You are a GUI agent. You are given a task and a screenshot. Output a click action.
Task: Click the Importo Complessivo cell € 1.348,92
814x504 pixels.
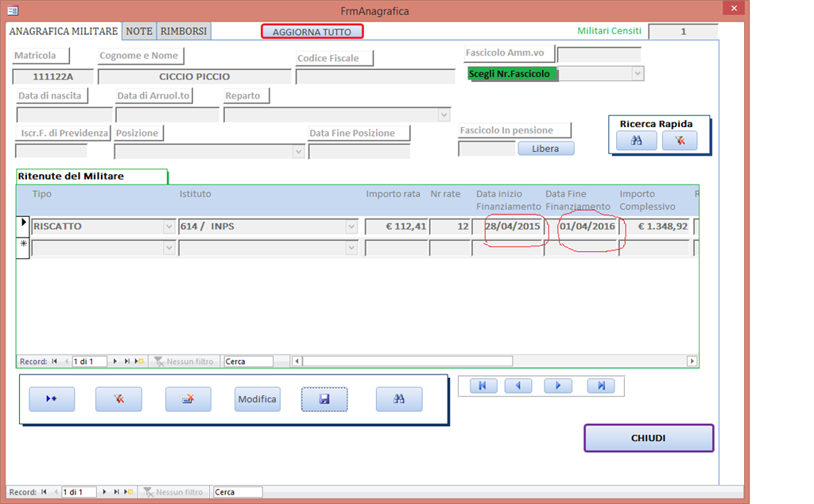[x=655, y=227]
